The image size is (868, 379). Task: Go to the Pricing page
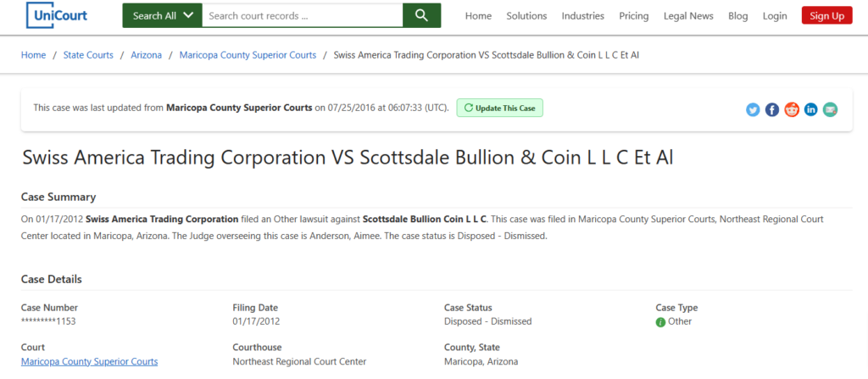(634, 16)
